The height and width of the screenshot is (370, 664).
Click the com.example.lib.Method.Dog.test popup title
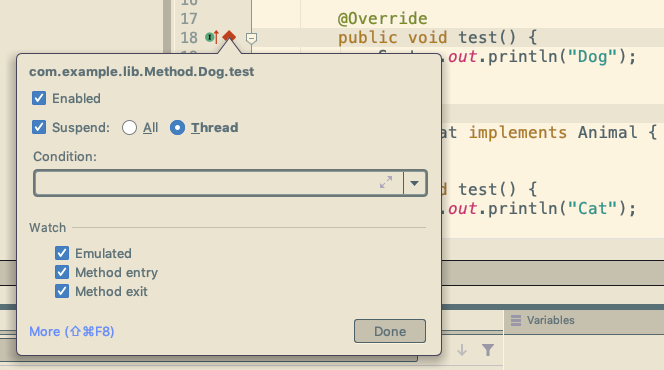point(141,72)
